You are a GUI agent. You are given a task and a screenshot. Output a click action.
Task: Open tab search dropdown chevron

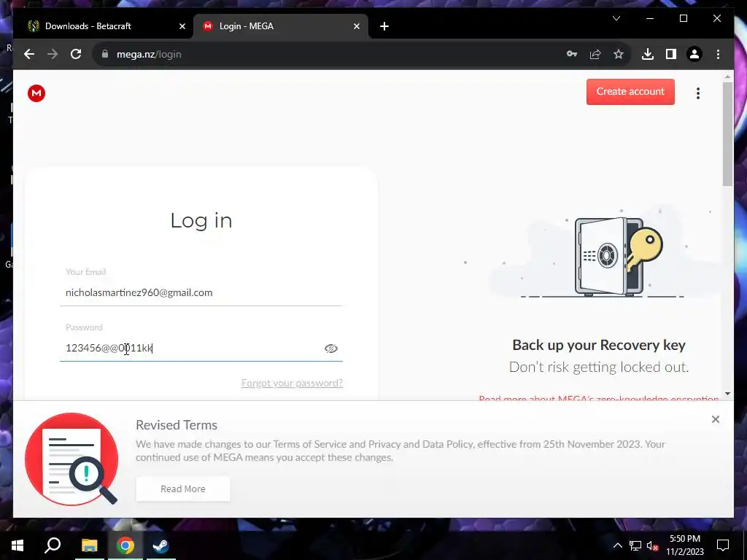pyautogui.click(x=616, y=18)
